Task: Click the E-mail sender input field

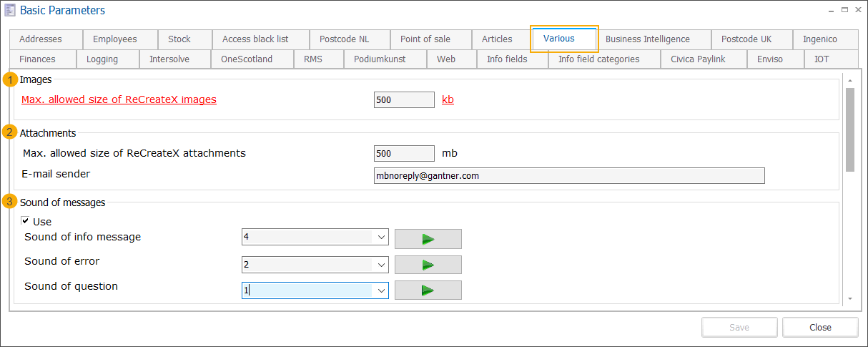Action: [x=569, y=175]
